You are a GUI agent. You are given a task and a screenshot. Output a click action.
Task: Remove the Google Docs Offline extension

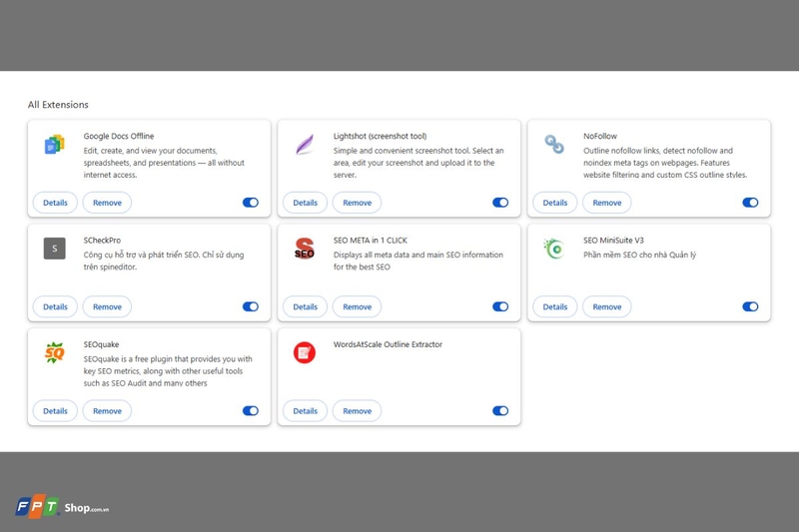pos(107,203)
